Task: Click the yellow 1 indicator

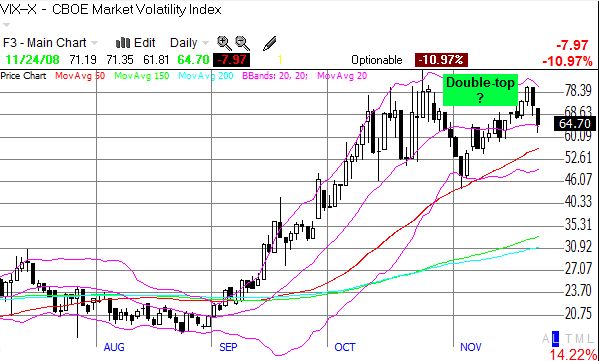Action: (280, 60)
